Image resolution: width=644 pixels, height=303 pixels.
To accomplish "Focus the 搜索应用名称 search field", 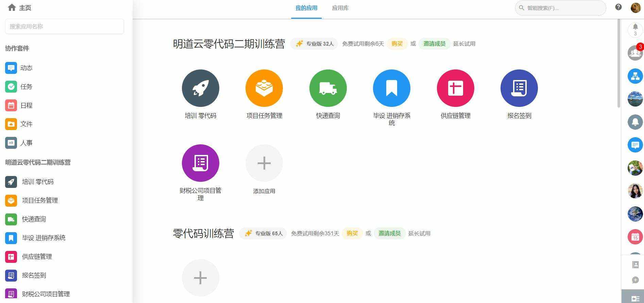I will pyautogui.click(x=65, y=26).
